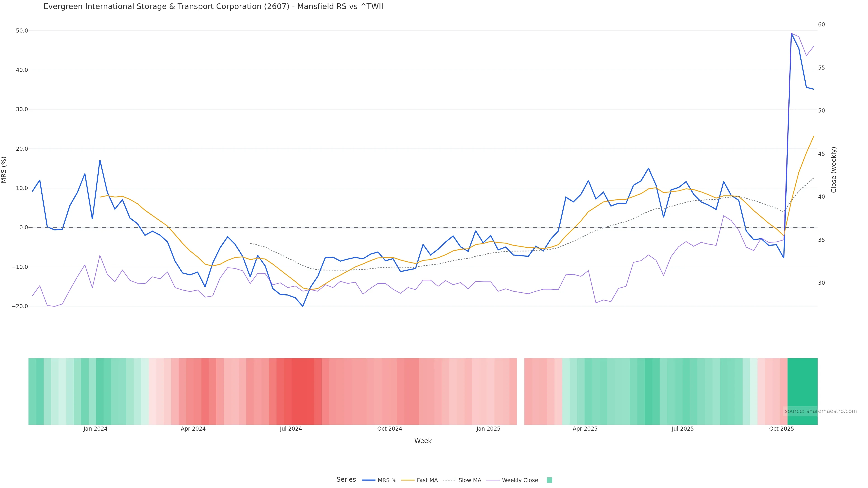Click the 50.0 left axis tick label
This screenshot has height=488, width=868.
(22, 31)
